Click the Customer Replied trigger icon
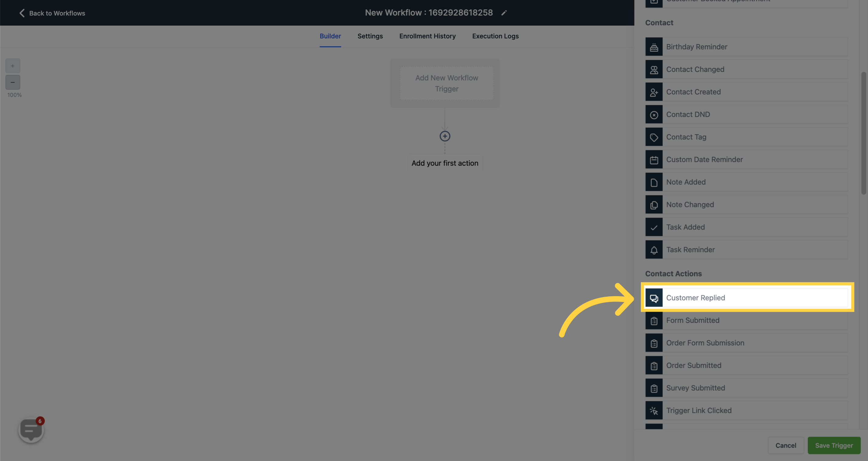The height and width of the screenshot is (461, 868). tap(654, 298)
